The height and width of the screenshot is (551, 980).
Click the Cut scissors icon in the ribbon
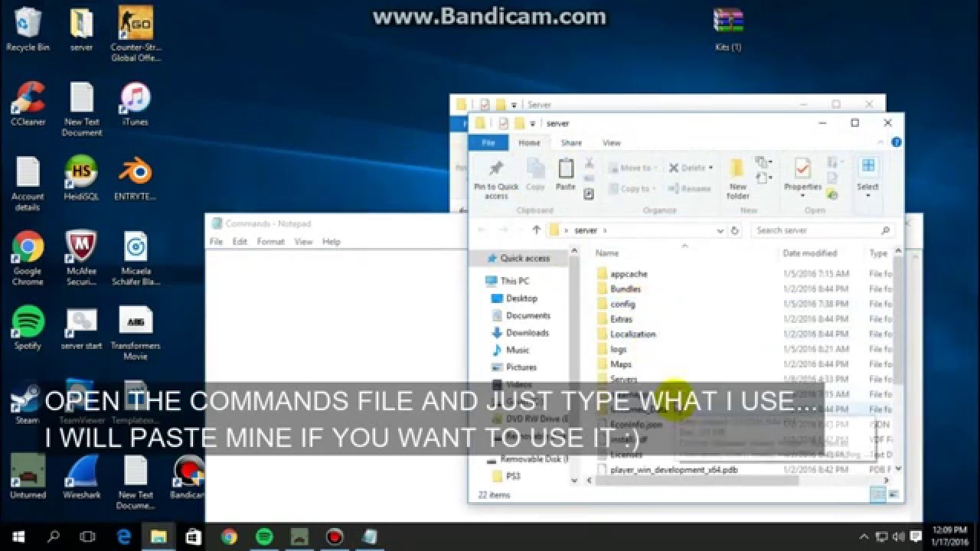coord(589,163)
